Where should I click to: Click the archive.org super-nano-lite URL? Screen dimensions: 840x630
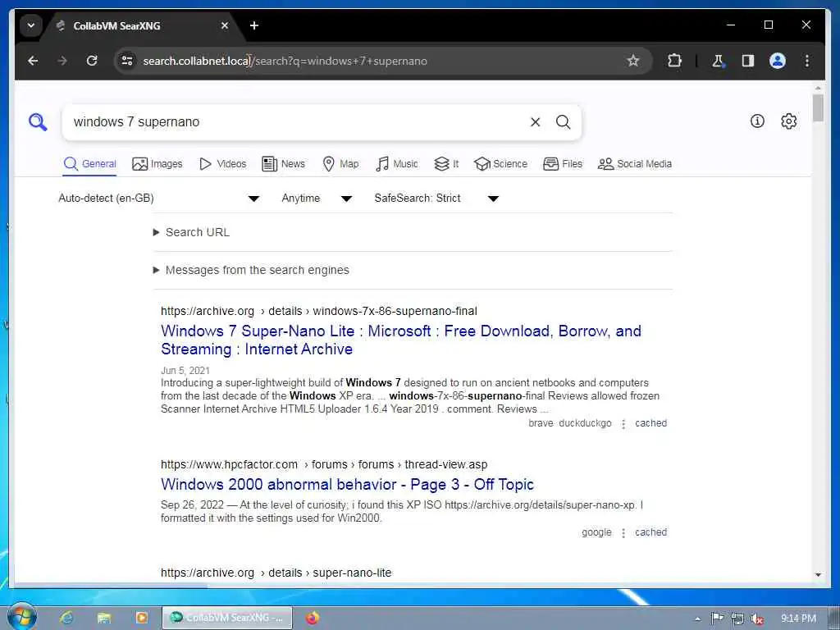click(276, 573)
